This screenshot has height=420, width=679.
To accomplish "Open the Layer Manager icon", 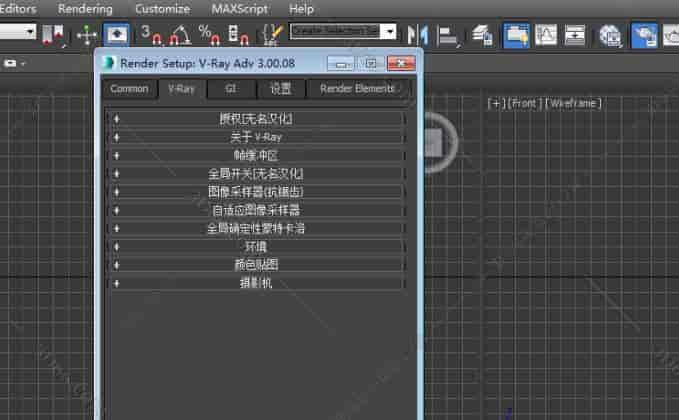I will (481, 34).
